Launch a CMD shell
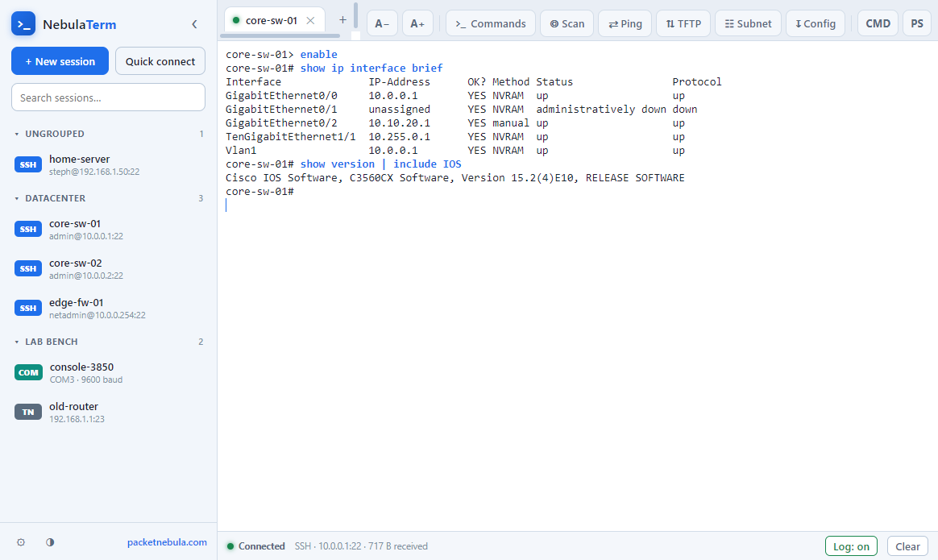The image size is (938, 560). (x=878, y=23)
